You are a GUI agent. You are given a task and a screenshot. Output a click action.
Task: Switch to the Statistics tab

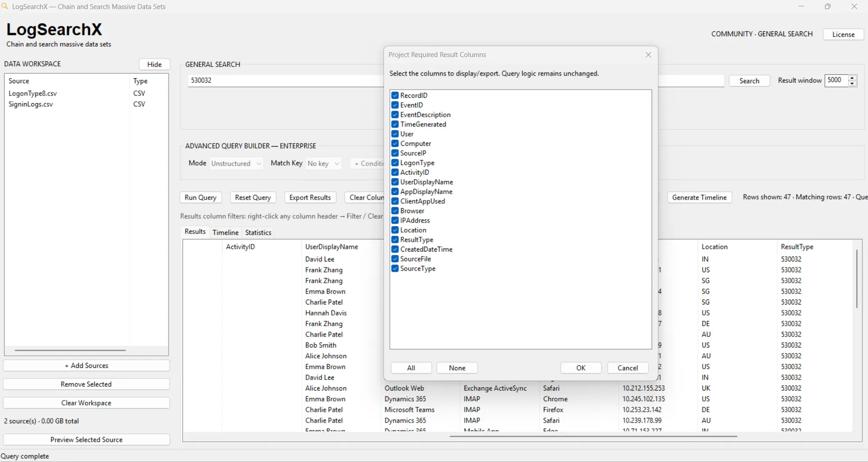[x=258, y=233]
